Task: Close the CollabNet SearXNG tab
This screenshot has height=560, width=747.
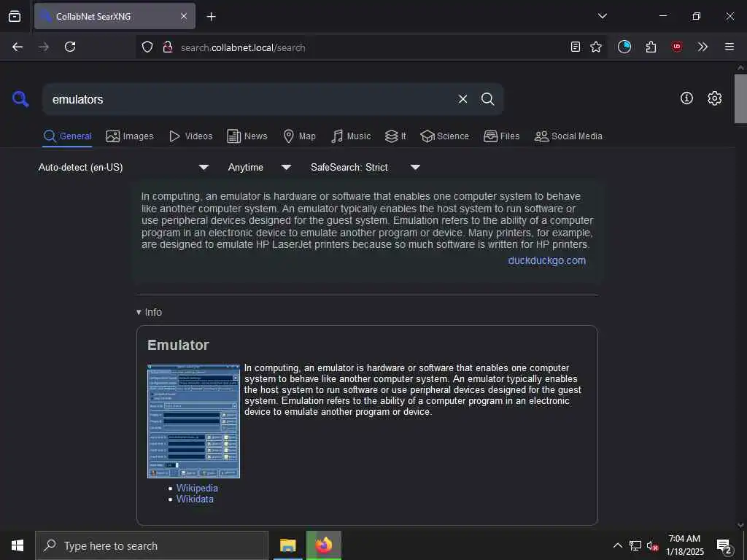Action: pos(184,16)
